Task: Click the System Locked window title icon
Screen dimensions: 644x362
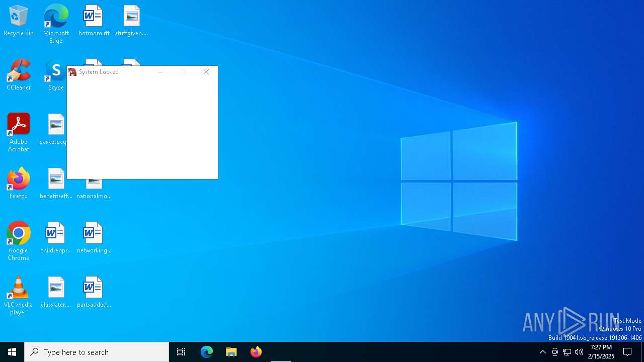Action: point(73,72)
